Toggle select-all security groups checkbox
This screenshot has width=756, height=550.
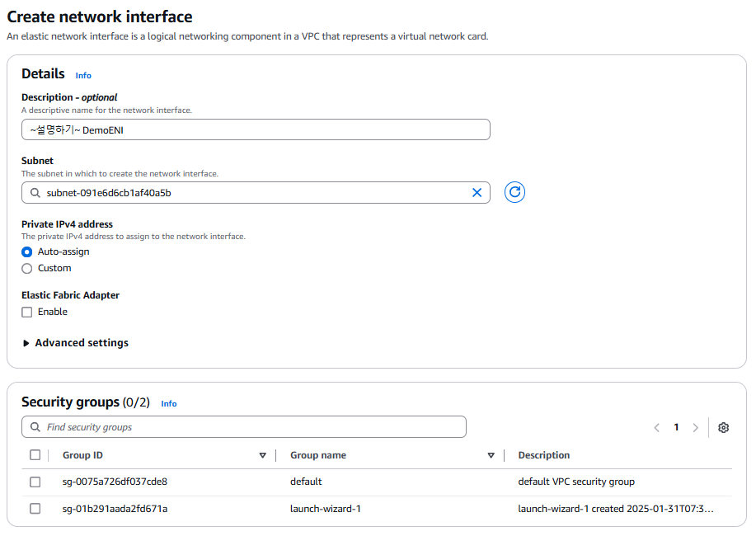pyautogui.click(x=35, y=455)
